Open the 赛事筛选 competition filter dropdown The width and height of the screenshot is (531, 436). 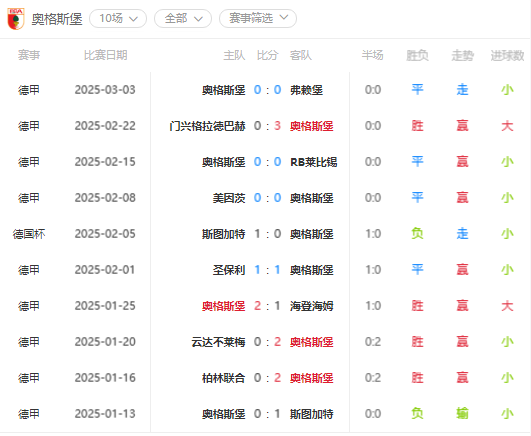(258, 18)
